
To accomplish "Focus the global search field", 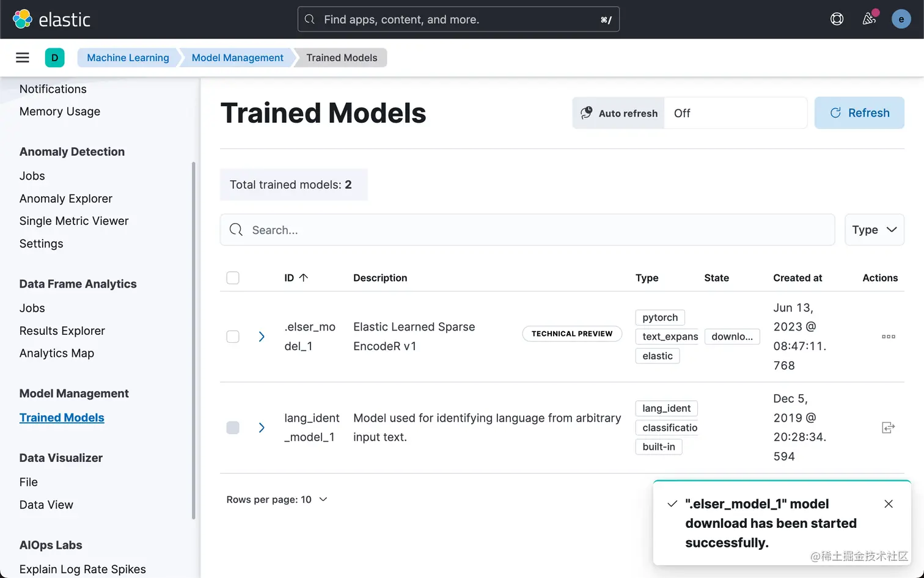I will [458, 19].
